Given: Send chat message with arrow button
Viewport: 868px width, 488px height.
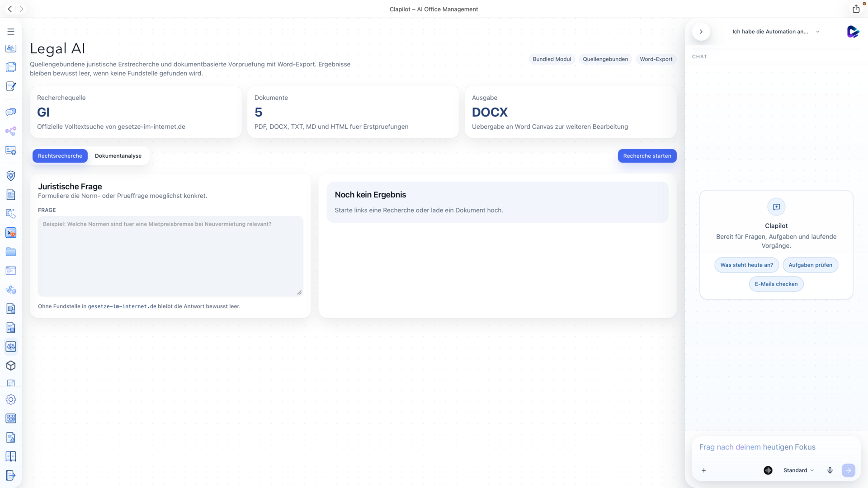Looking at the screenshot, I should pyautogui.click(x=849, y=470).
